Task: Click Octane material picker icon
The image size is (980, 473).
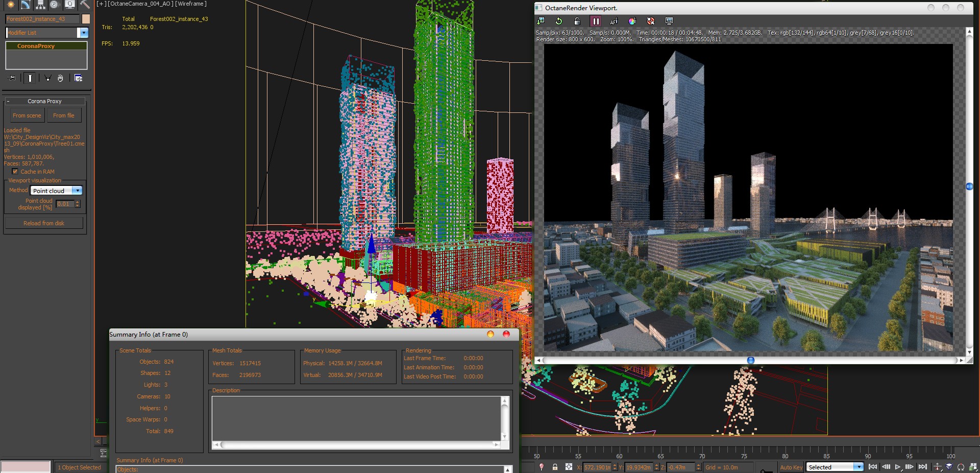Action: pos(650,21)
